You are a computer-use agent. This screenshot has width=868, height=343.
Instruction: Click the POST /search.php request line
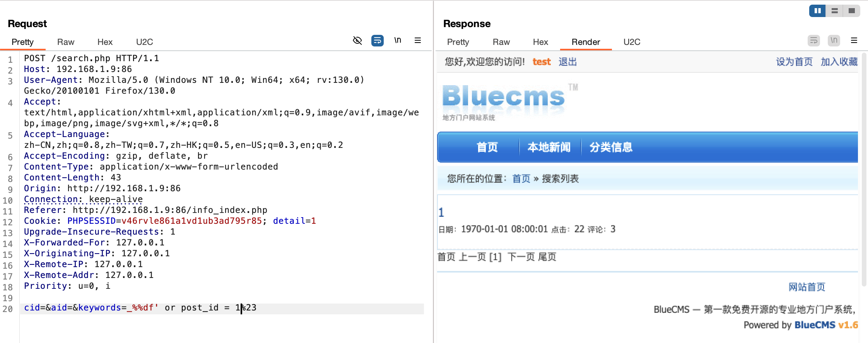[91, 58]
